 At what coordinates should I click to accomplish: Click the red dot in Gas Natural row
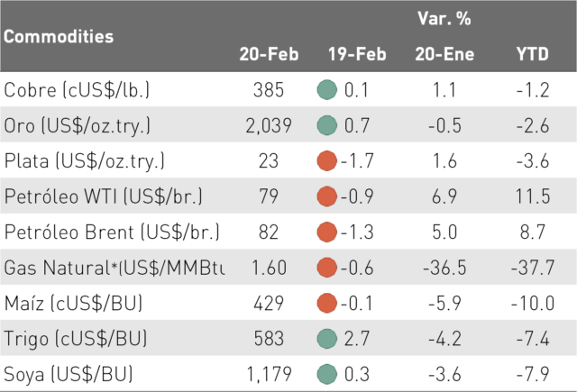coord(326,268)
